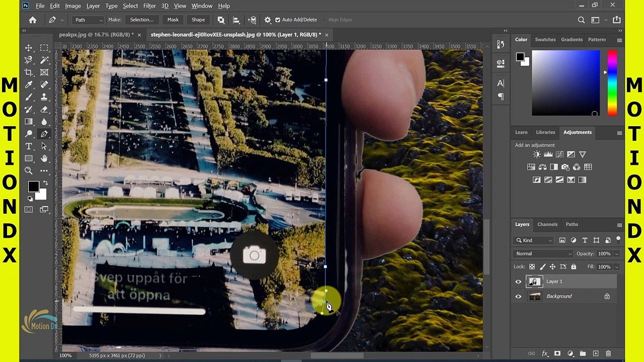Select the Hand tool
The image size is (644, 362).
(44, 158)
